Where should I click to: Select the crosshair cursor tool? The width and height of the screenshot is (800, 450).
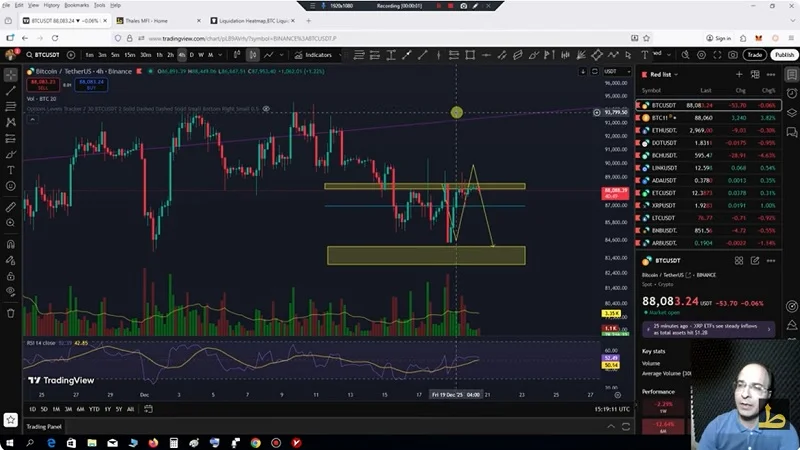(11, 75)
